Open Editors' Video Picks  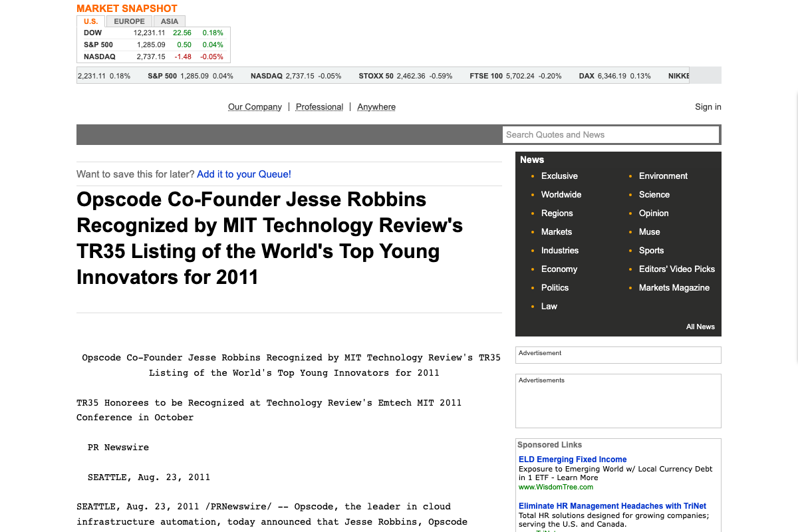pos(676,269)
